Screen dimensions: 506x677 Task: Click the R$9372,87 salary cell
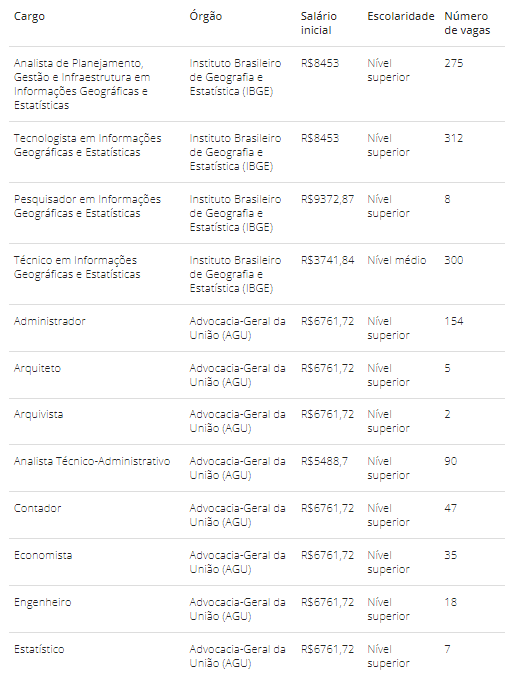(x=327, y=199)
